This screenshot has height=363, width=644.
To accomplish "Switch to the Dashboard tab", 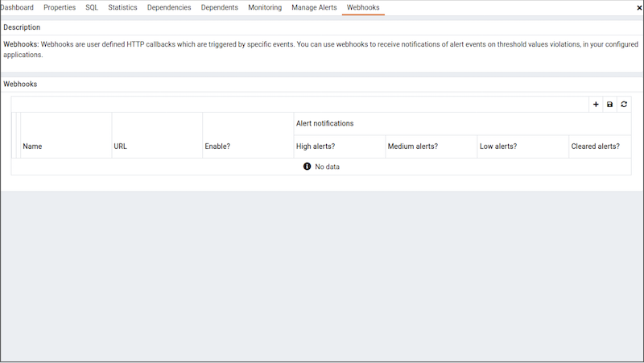I will tap(17, 7).
